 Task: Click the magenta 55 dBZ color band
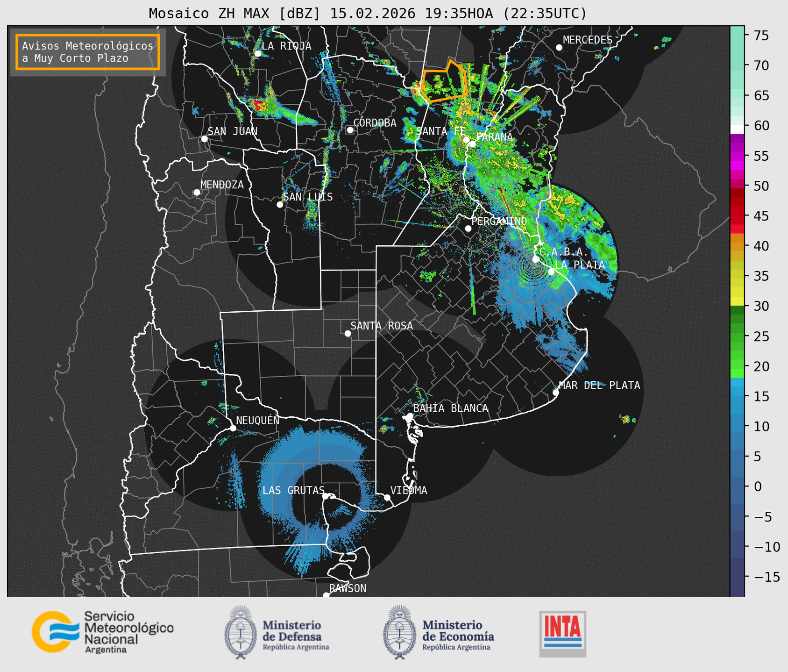[x=737, y=156]
